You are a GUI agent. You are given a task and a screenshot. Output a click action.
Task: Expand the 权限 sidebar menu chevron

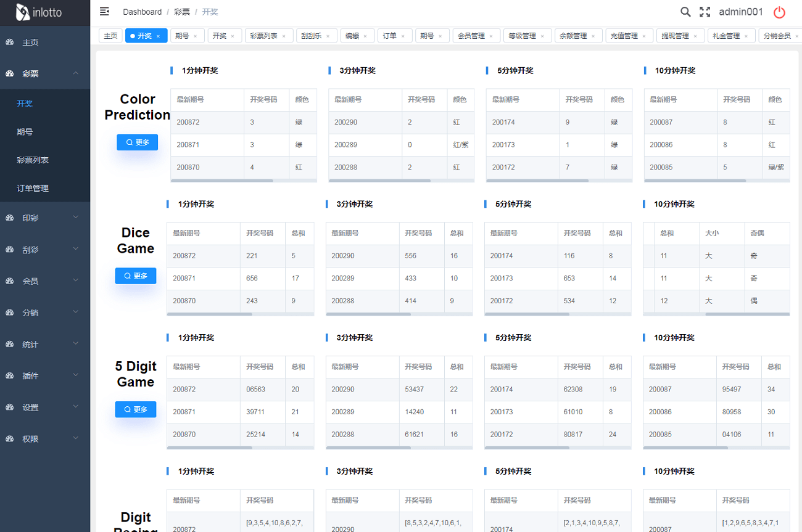tap(75, 438)
